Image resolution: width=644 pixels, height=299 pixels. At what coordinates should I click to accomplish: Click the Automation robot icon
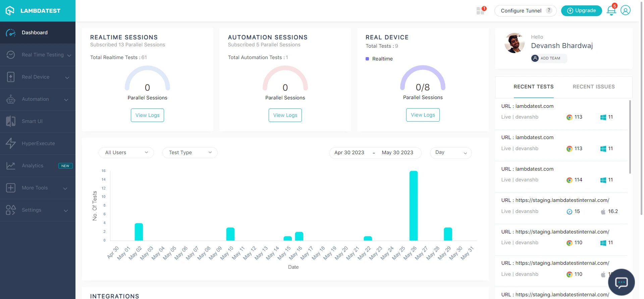click(11, 99)
